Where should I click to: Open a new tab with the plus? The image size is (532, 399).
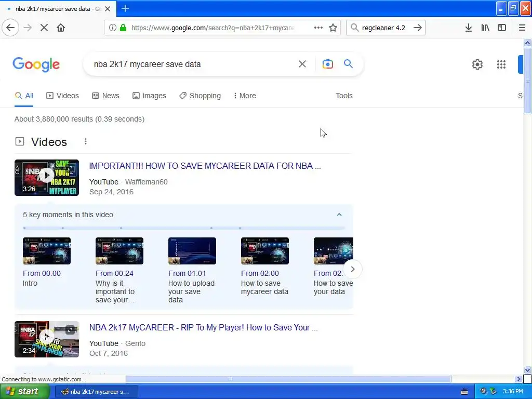[125, 8]
